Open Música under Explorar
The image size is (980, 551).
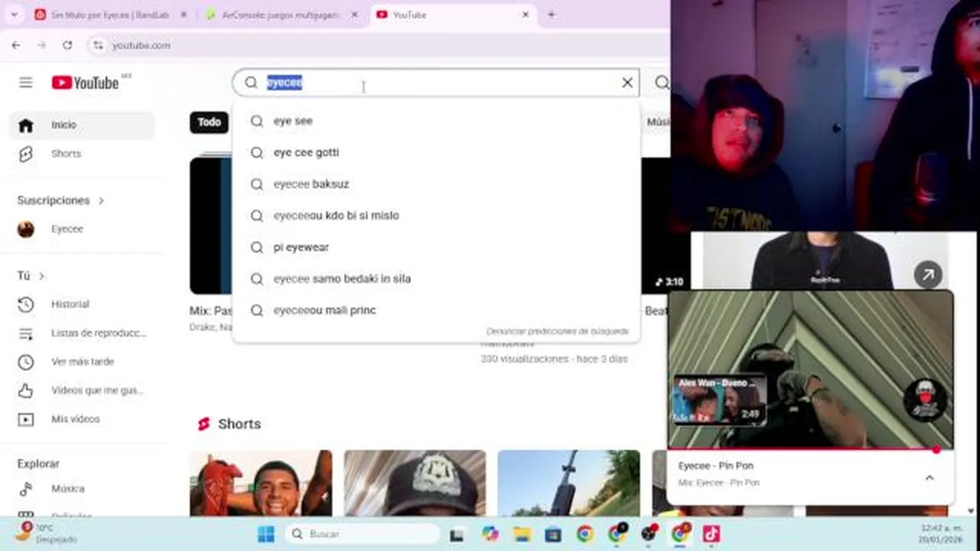pyautogui.click(x=82, y=488)
